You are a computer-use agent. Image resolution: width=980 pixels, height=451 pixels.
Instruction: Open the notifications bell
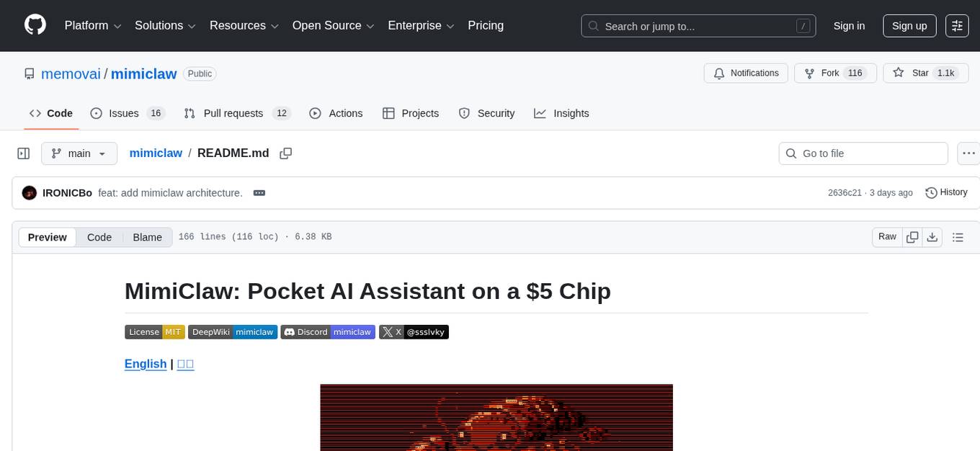[x=746, y=73]
